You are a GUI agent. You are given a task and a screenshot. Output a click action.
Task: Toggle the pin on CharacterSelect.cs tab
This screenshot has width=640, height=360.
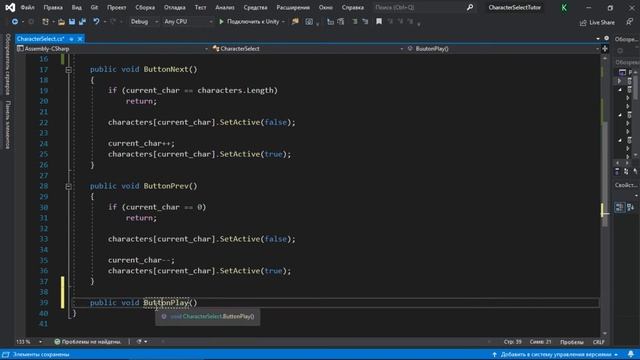(x=71, y=39)
